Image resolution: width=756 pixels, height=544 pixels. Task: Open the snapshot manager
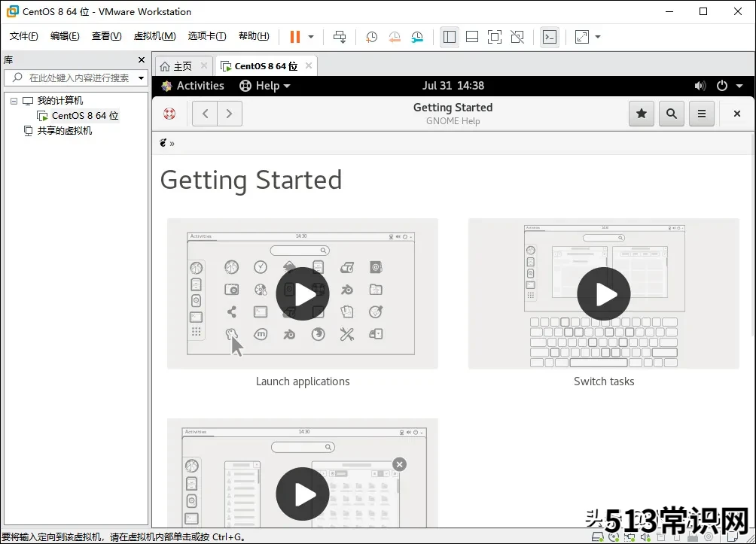coord(418,37)
